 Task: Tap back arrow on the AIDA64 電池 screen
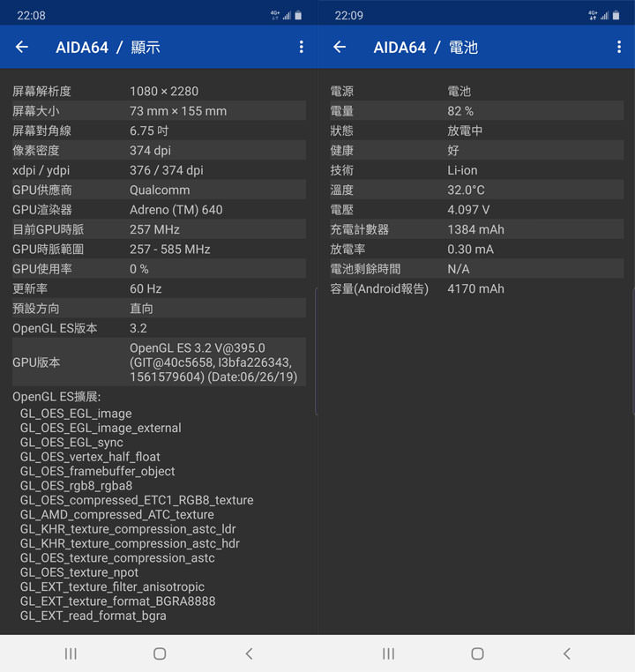(340, 47)
